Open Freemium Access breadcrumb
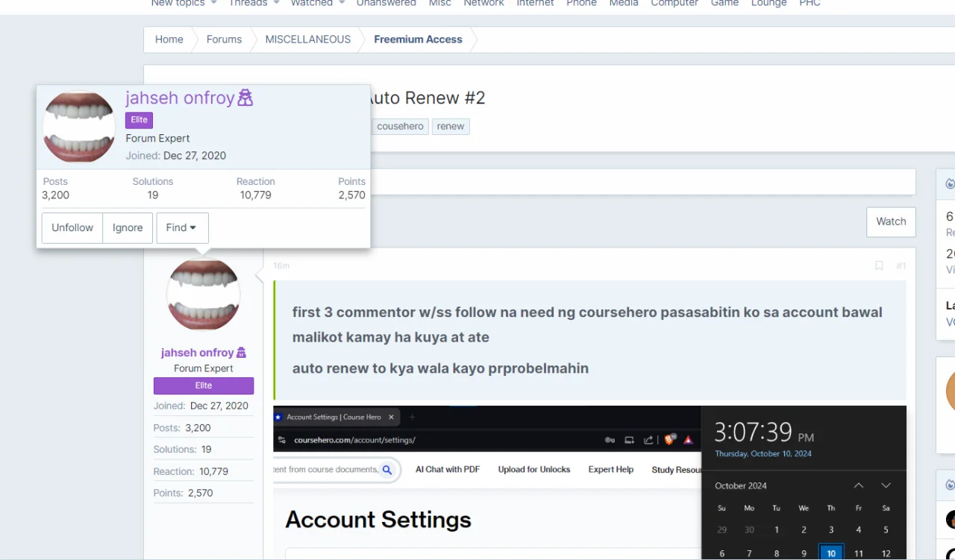Screen dimensions: 955x560 (418, 40)
